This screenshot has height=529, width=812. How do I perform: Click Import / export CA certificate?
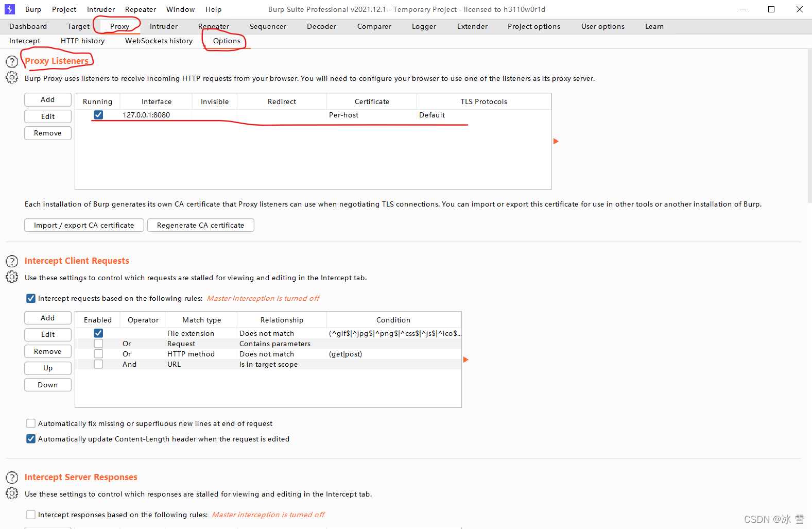point(84,225)
